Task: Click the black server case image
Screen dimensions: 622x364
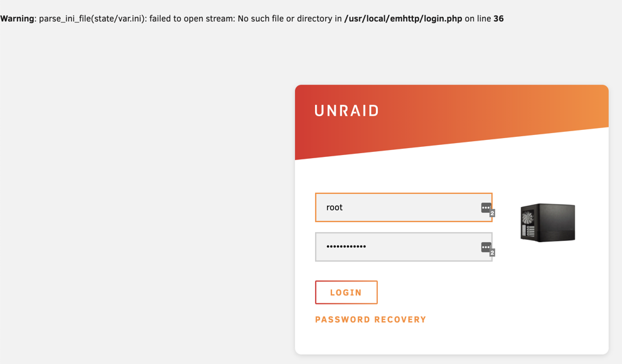Action: click(x=548, y=222)
